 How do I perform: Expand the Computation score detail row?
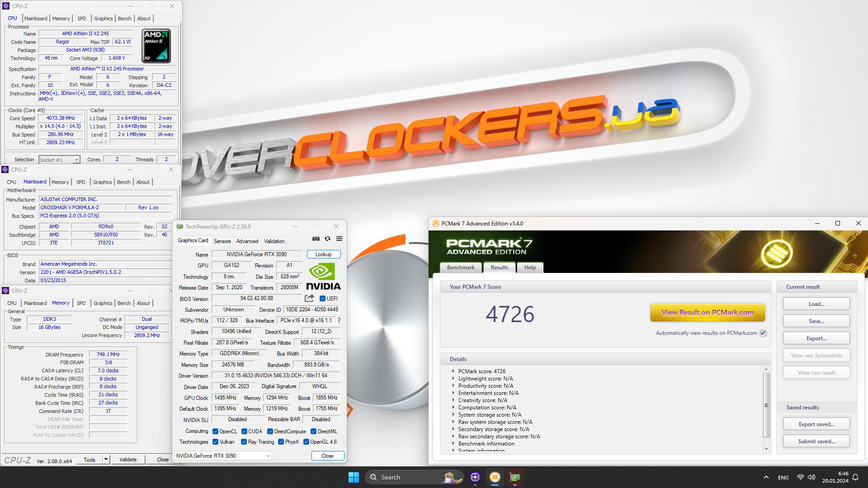(453, 407)
